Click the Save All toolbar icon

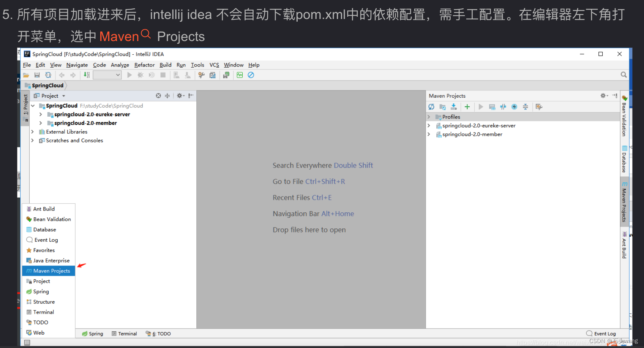pyautogui.click(x=37, y=75)
